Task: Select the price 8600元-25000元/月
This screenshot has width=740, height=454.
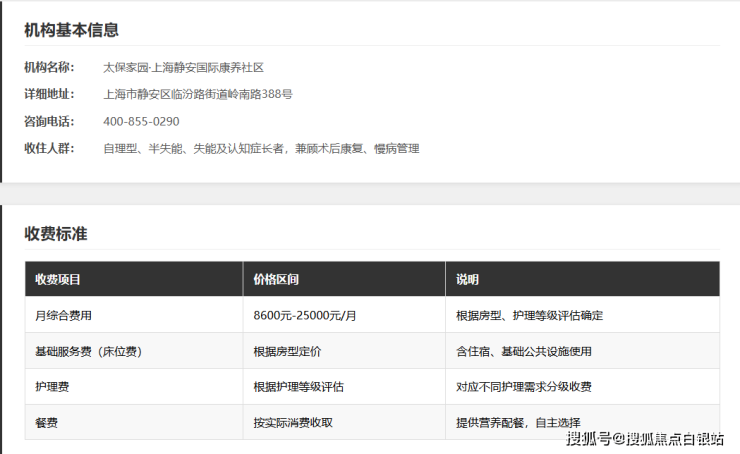Action: coord(305,316)
